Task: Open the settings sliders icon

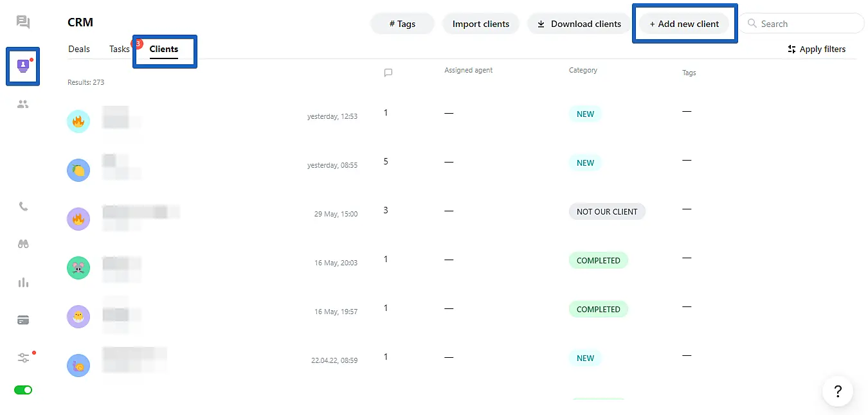Action: coord(23,358)
